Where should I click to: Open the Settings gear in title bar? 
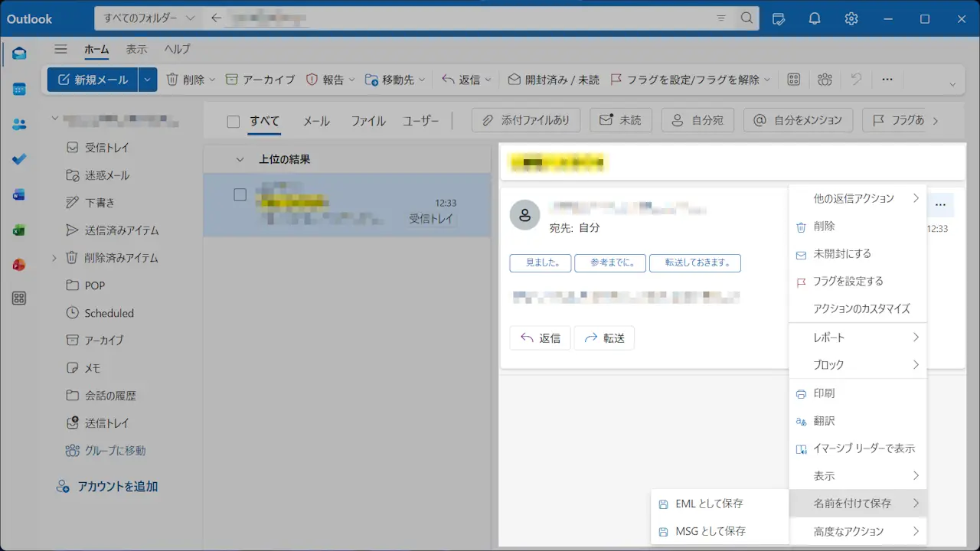pos(851,18)
